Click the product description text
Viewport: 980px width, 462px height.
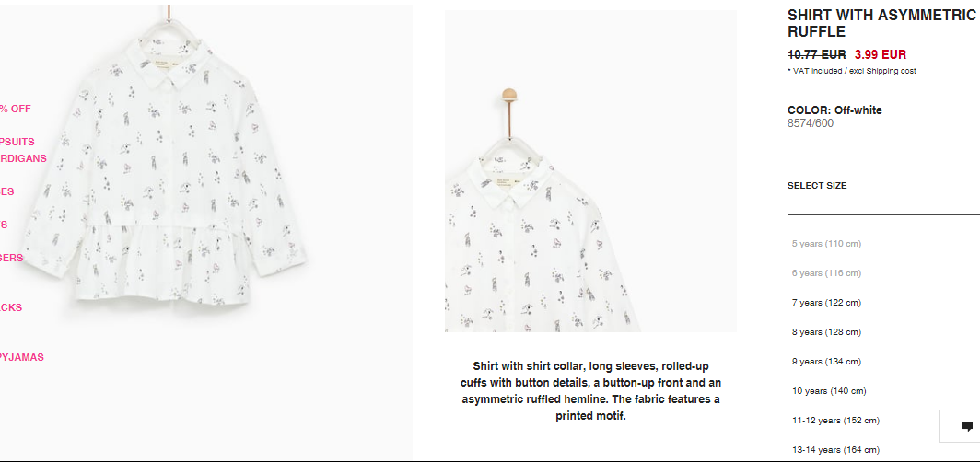pos(590,391)
